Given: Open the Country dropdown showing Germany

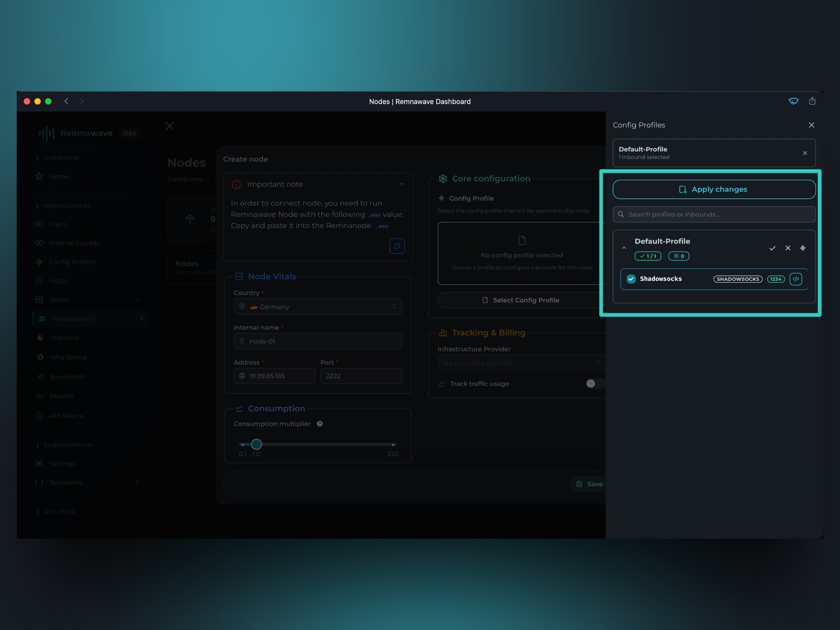Looking at the screenshot, I should tap(318, 306).
